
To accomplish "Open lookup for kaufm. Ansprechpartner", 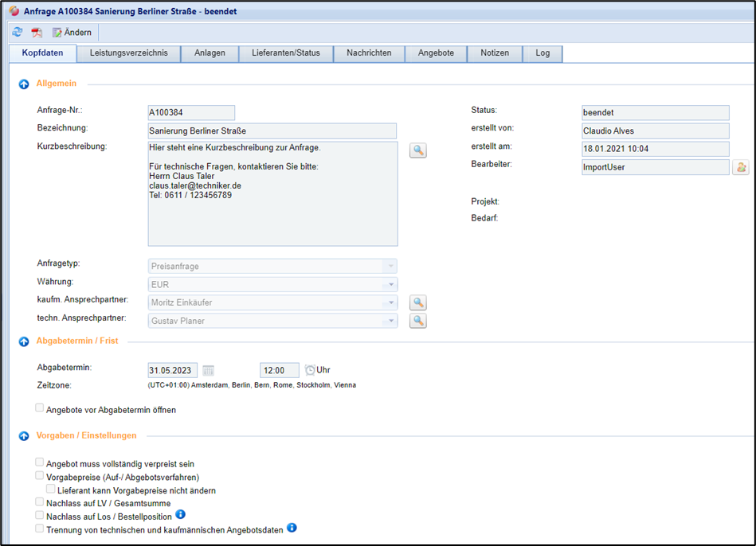I will pyautogui.click(x=418, y=302).
